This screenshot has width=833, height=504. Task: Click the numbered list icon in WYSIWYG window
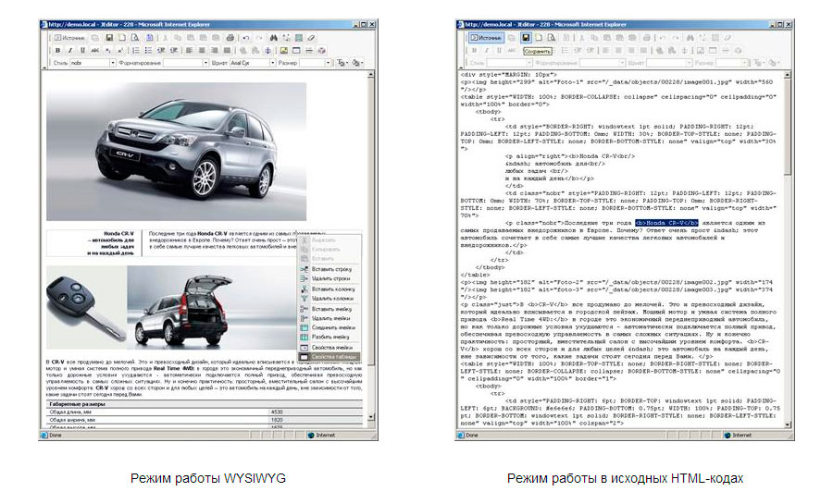tap(135, 50)
